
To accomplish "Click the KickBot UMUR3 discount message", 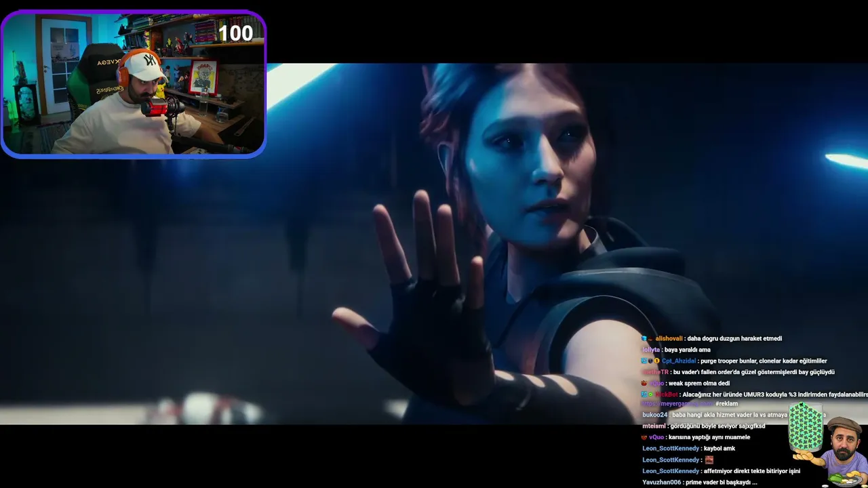I will (775, 394).
